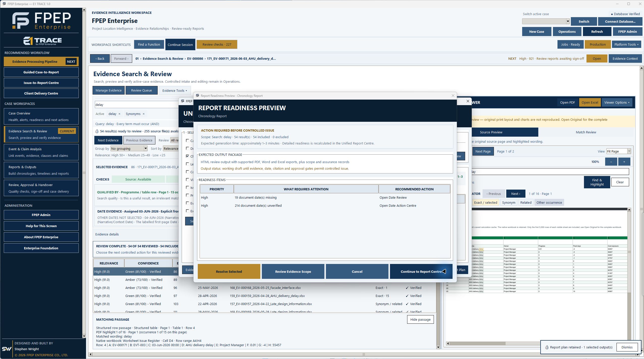Open the View 'Fit Page' dropdown

click(x=618, y=151)
